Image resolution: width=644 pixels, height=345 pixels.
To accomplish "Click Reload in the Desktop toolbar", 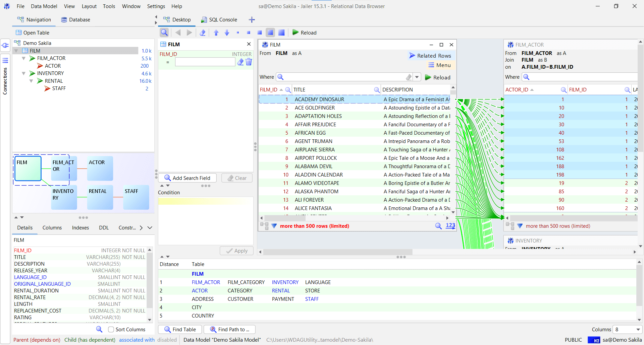I will tap(305, 32).
